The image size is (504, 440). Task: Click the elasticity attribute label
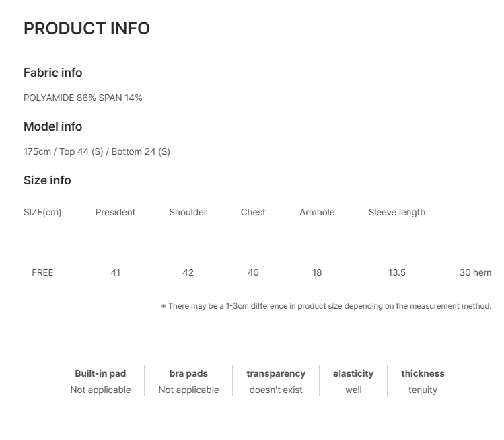[353, 373]
